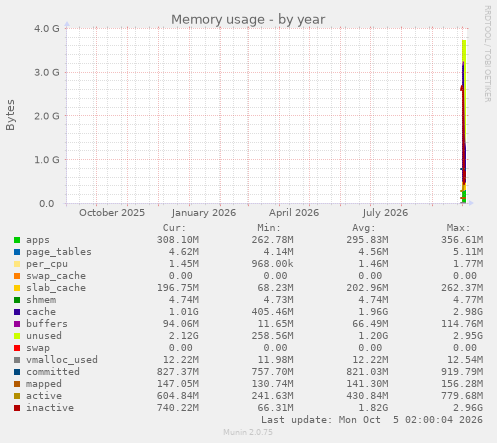Click the unused lime legend swatch
497x443 pixels.
(17, 336)
